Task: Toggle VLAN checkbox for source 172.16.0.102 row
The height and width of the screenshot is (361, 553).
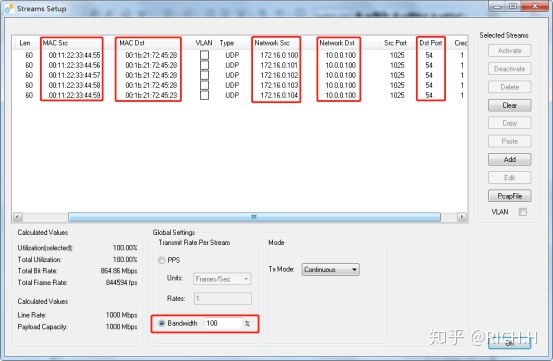Action: (x=204, y=75)
